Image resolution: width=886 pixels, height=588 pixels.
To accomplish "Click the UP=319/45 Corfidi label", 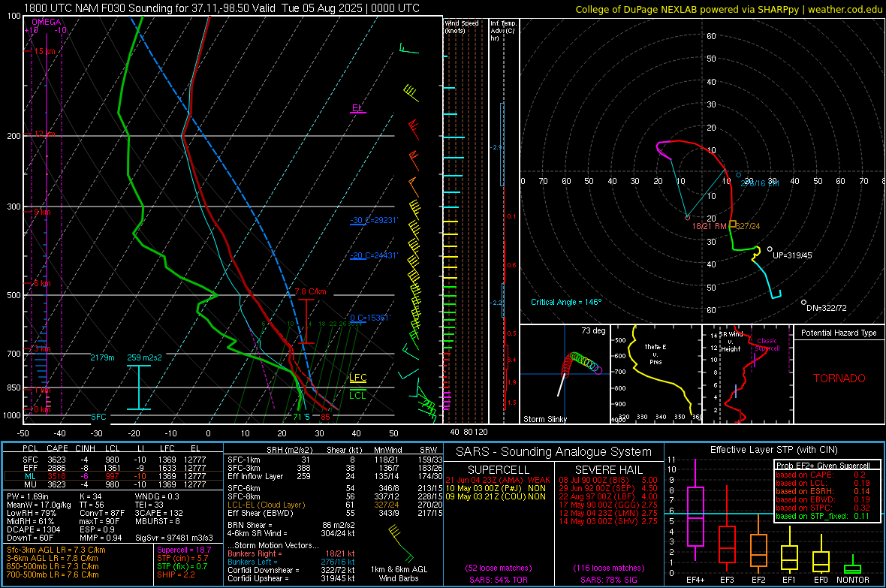I will 792,255.
